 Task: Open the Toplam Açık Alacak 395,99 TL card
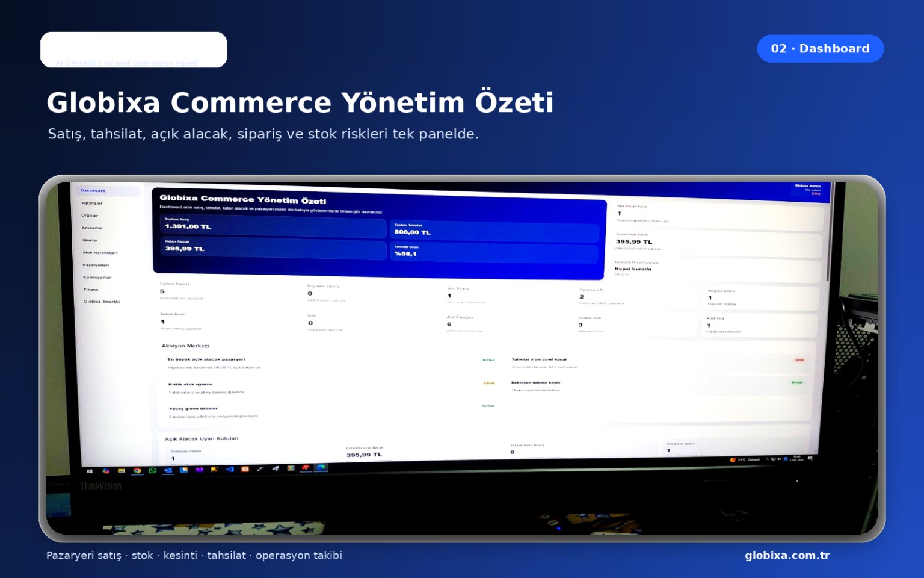point(717,242)
